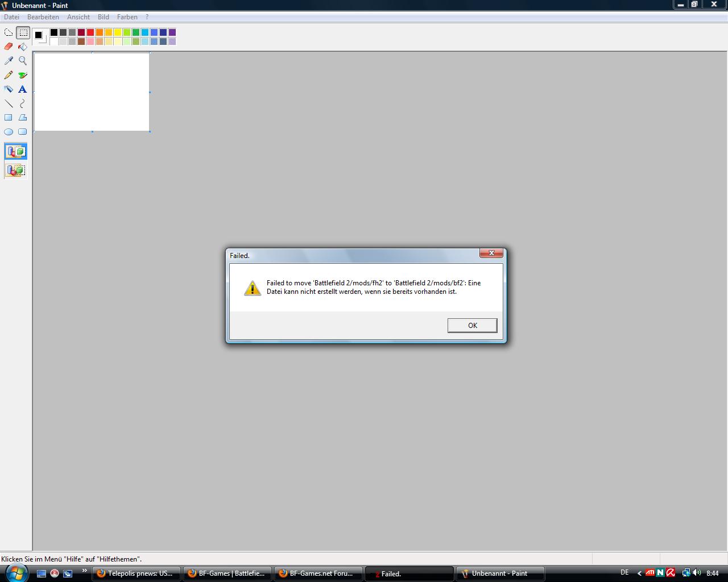Viewport: 728px width, 582px height.
Task: Select the Polygon shape tool
Action: [23, 118]
